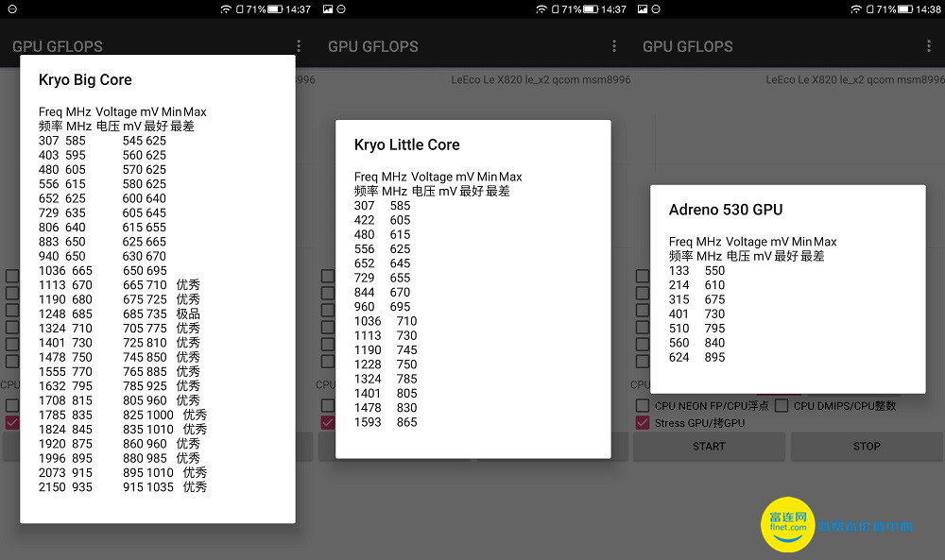Select Big Core row 940 650
Screen dimensions: 945x560
tap(102, 256)
